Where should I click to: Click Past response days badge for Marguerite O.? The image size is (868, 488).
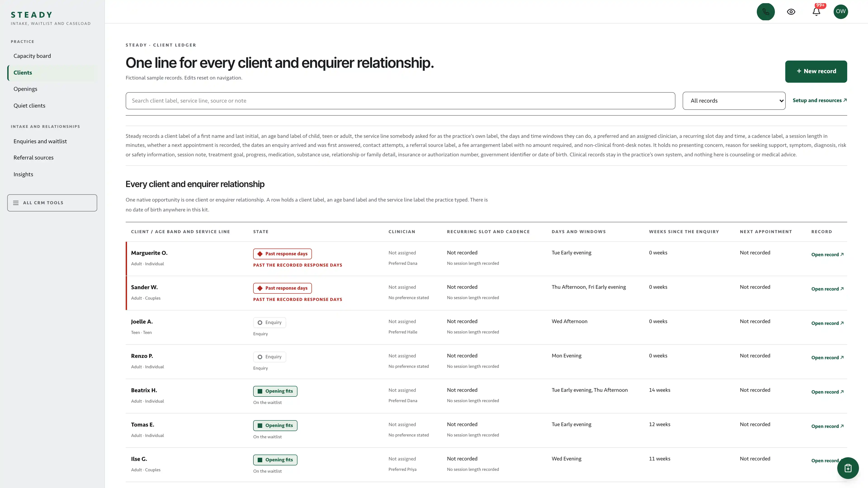point(282,254)
